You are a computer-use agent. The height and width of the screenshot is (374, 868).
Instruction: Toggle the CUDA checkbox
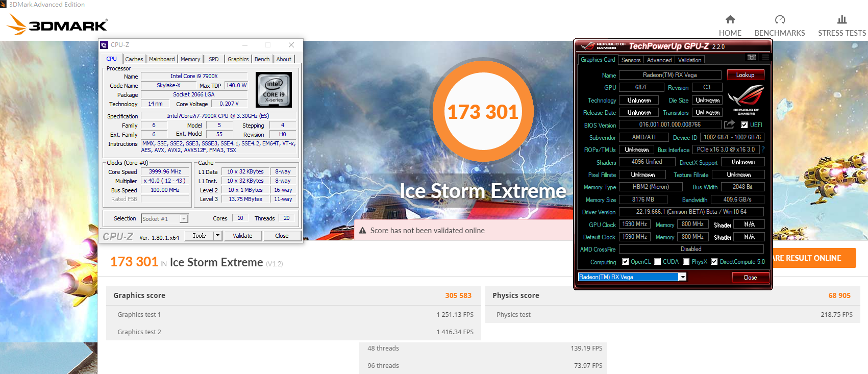pyautogui.click(x=658, y=262)
